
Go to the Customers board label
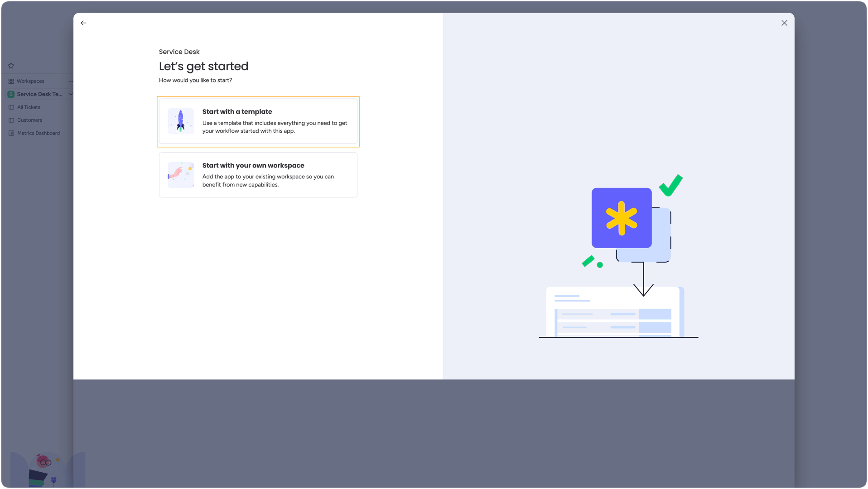(29, 120)
